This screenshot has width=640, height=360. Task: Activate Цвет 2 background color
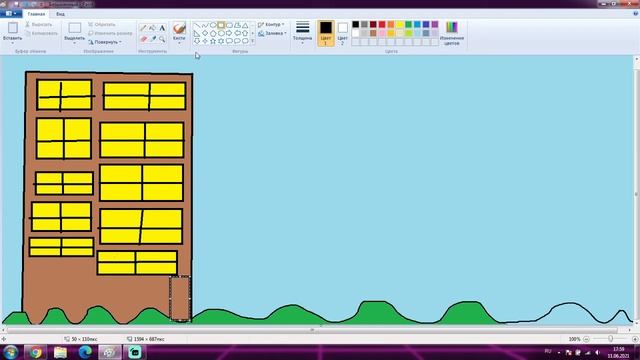coord(342,33)
